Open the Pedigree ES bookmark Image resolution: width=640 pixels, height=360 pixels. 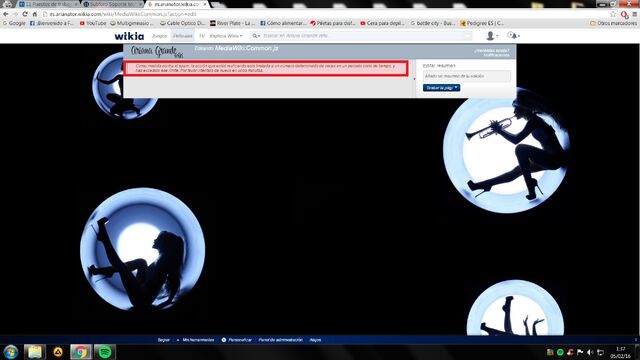[x=482, y=23]
